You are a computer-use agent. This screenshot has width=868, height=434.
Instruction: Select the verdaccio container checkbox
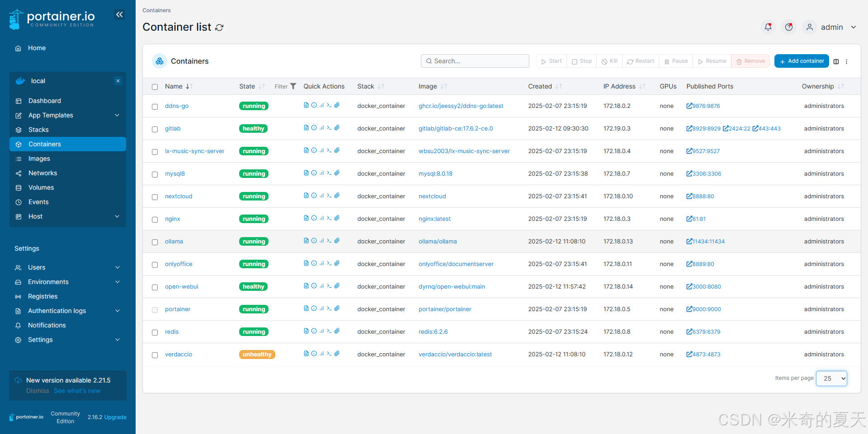tap(155, 355)
